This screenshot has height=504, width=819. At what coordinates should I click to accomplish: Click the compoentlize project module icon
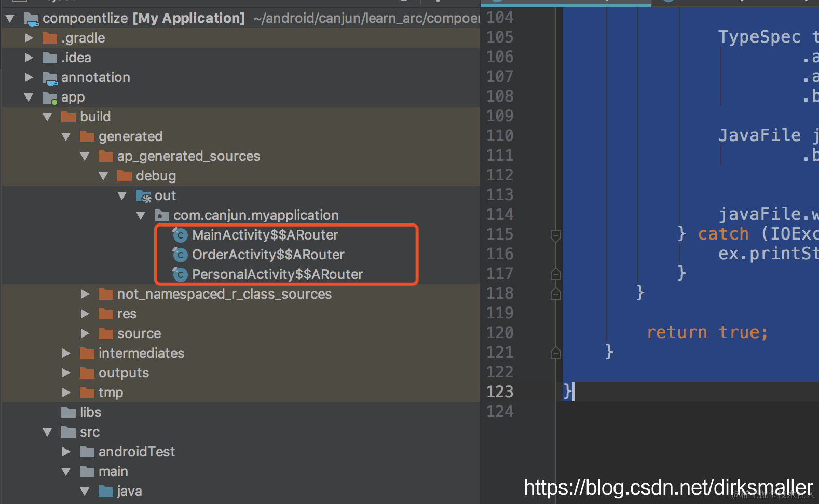tap(31, 20)
